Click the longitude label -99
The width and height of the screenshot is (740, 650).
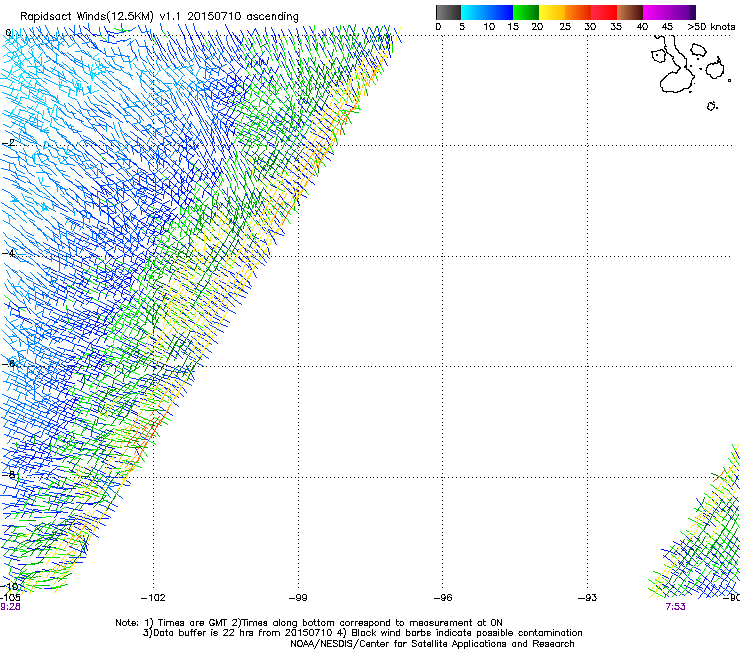[298, 598]
